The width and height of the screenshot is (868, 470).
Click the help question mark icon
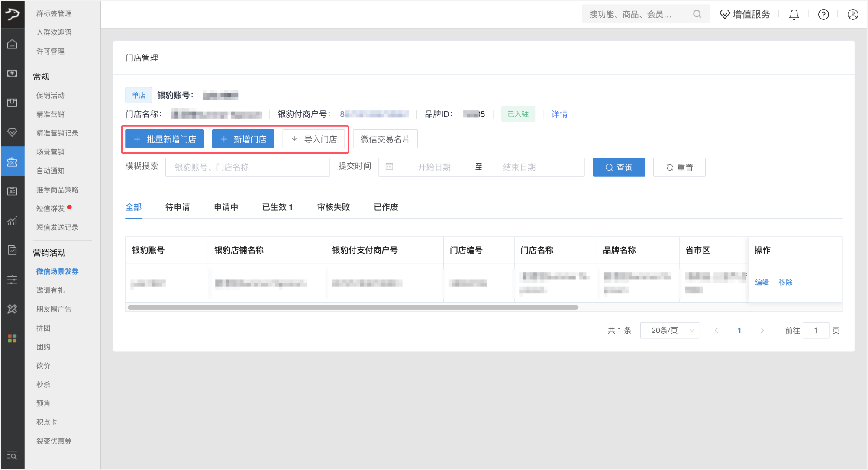click(x=823, y=15)
